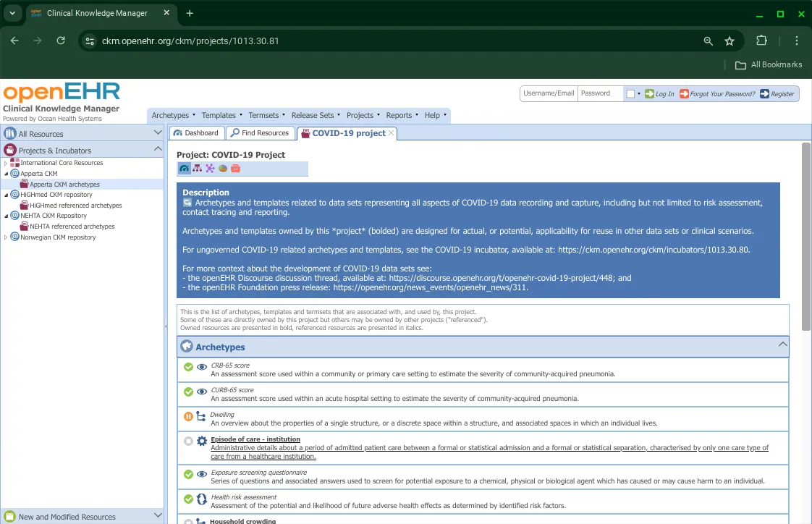
Task: Click the hierarchy tree icon in project toolbar
Action: point(197,169)
